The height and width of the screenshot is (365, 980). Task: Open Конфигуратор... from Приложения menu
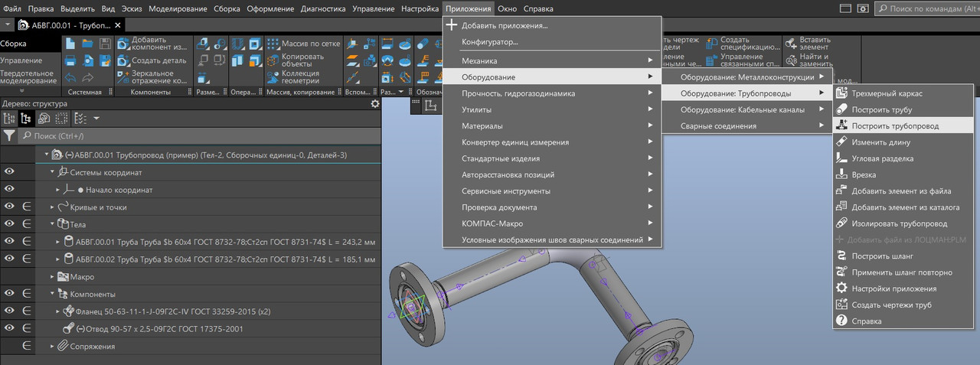551,41
